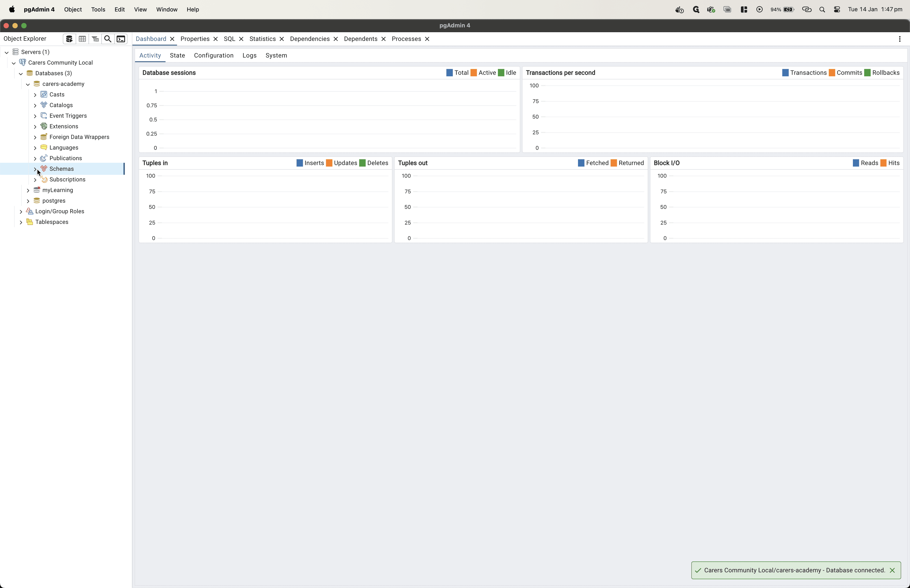Click the green Deletes legend swatch

click(x=362, y=163)
